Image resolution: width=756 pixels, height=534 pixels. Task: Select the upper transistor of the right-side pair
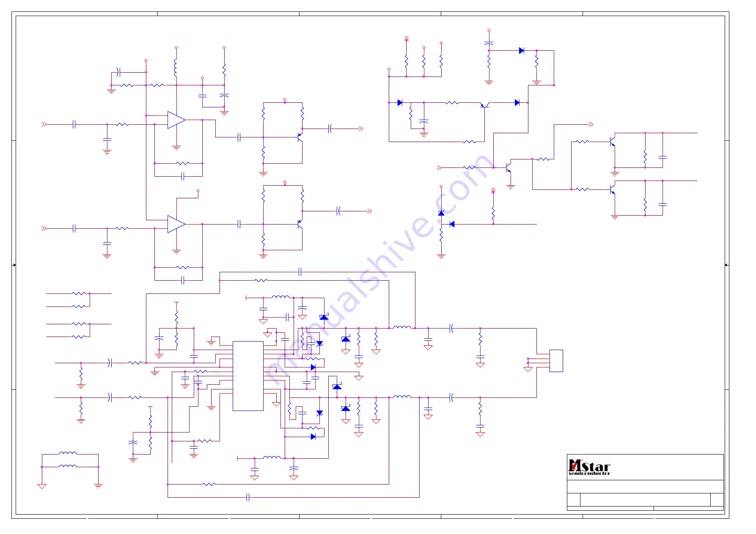[612, 142]
